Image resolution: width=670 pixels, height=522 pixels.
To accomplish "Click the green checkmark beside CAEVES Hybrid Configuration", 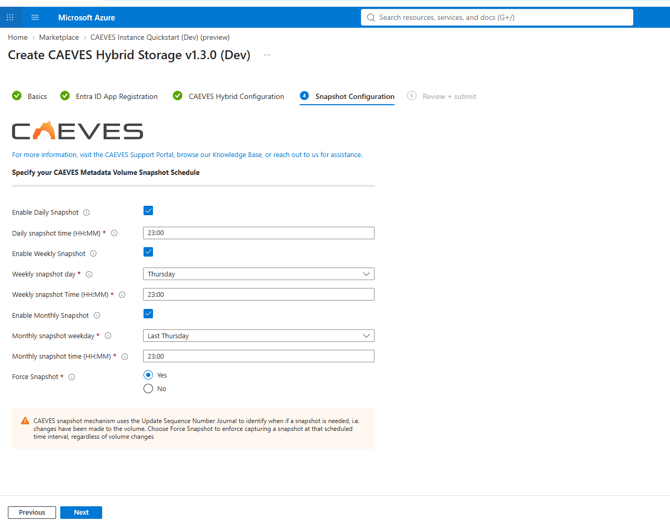I will point(177,96).
